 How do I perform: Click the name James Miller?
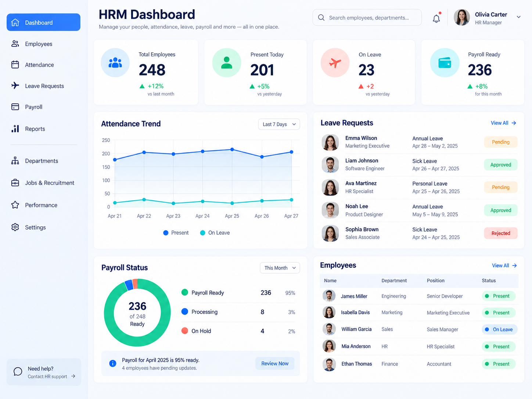354,296
